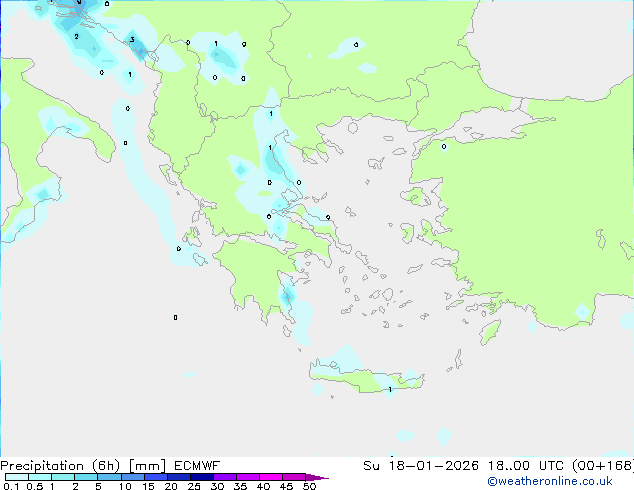The height and width of the screenshot is (490, 634).
Task: Click the legend swatch between 10 and 15
Action: [x=133, y=477]
